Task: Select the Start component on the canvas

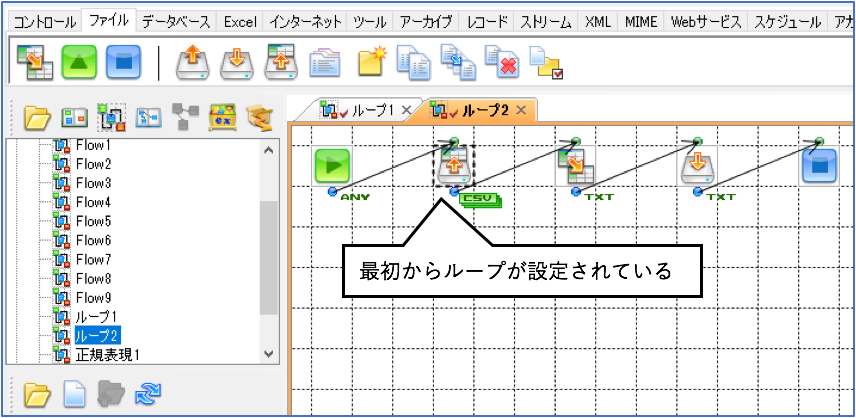Action: tap(332, 166)
